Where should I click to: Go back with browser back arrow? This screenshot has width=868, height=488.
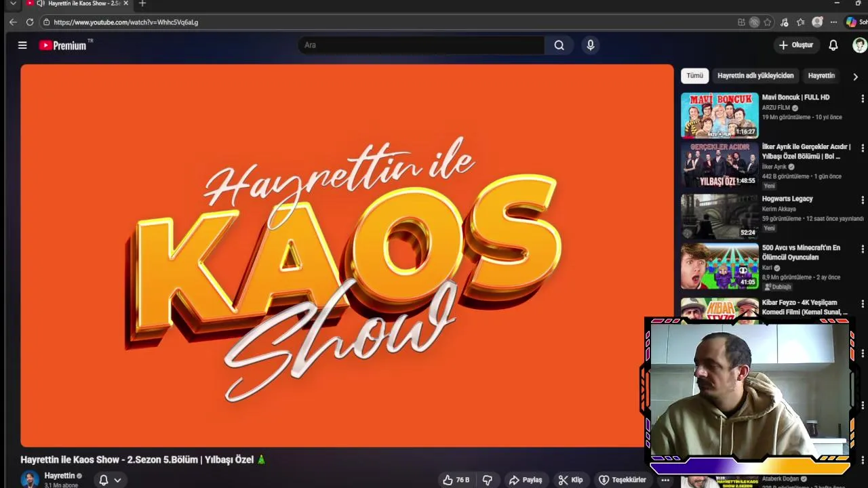point(13,22)
